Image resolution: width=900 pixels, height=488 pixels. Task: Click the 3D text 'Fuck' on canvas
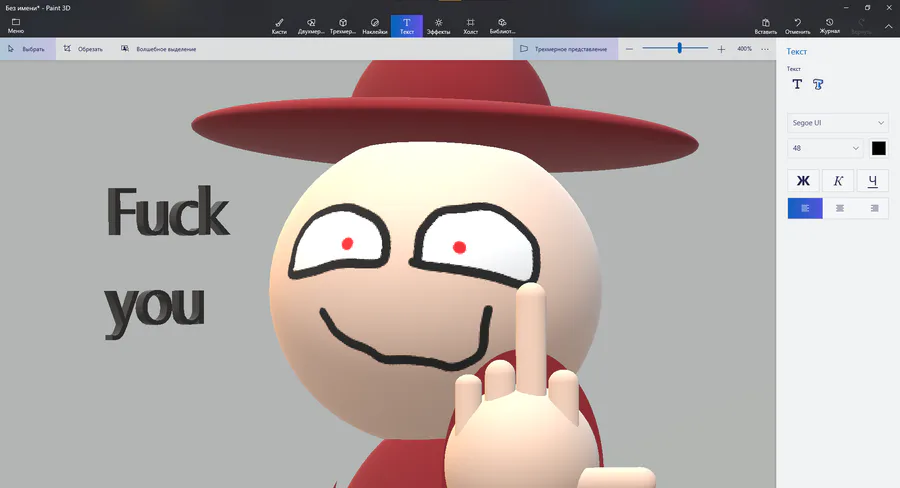click(x=168, y=211)
